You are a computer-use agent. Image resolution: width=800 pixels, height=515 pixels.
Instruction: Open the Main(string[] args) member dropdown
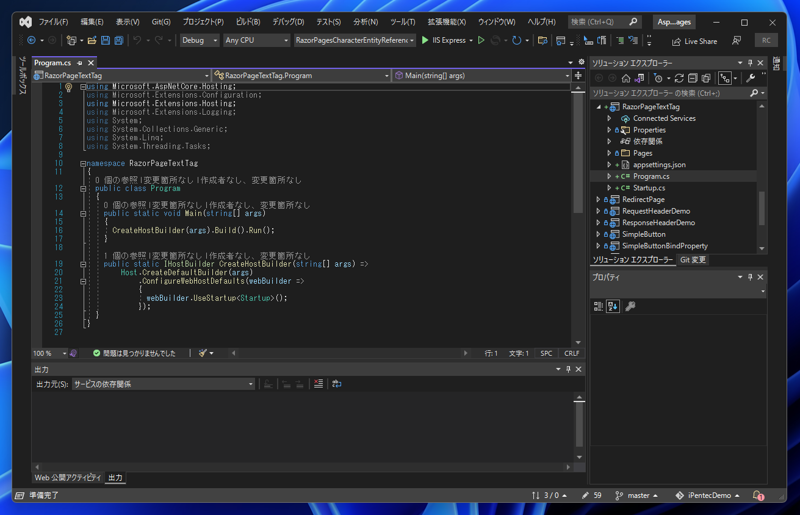(x=482, y=76)
